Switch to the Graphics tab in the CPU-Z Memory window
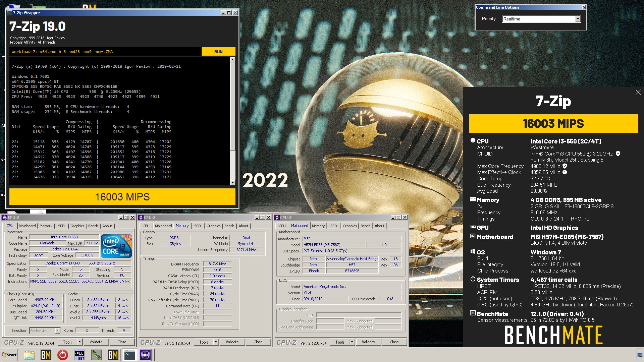Viewport: 644px width, 362px height. point(213,226)
